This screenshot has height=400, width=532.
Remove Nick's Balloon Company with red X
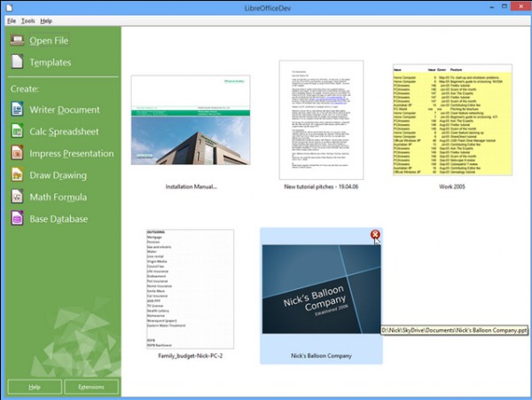pyautogui.click(x=375, y=234)
